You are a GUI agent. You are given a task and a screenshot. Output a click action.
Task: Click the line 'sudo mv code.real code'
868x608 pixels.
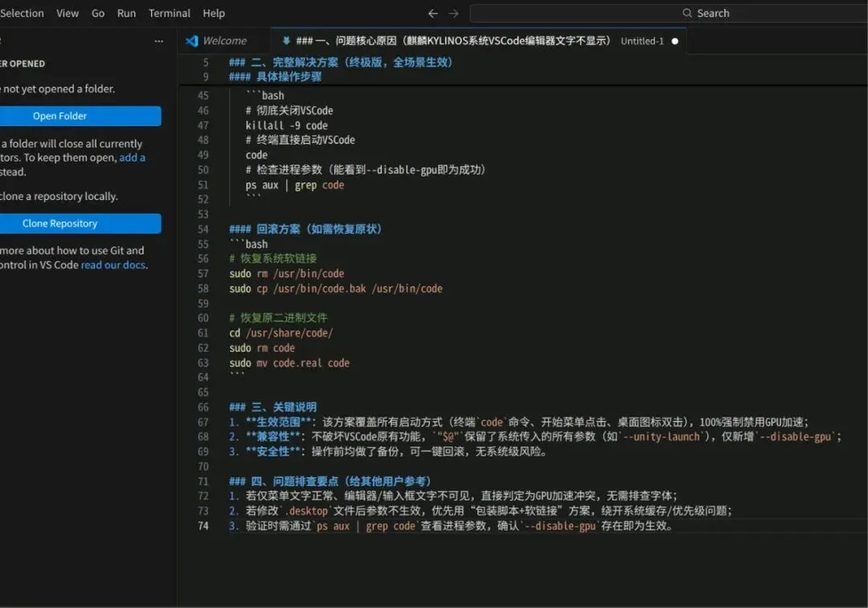pyautogui.click(x=289, y=363)
